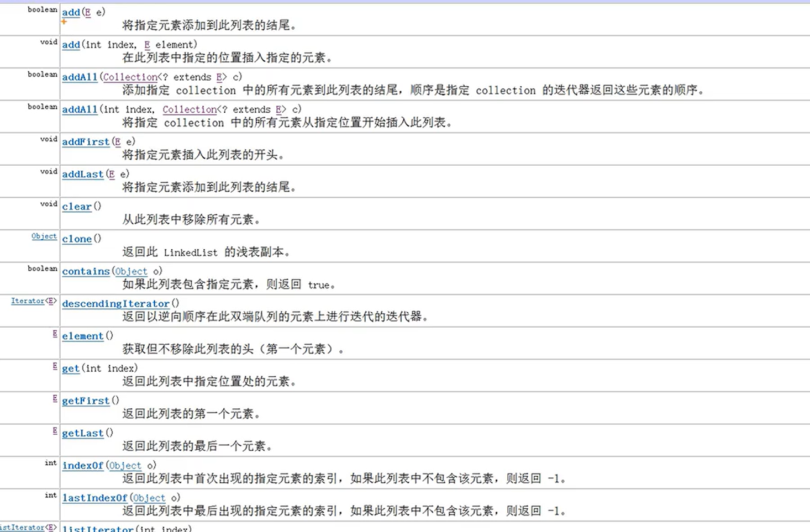
Task: Click the E return type link of get(int index)
Action: pyautogui.click(x=55, y=366)
